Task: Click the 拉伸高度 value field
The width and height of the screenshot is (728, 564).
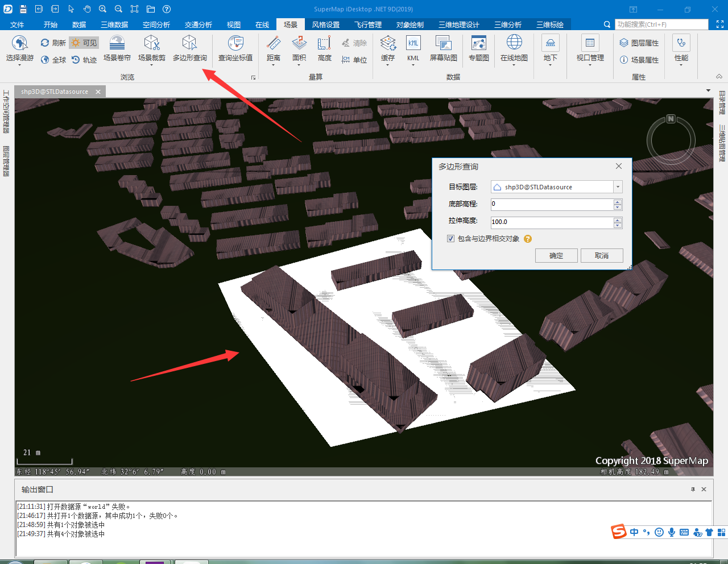Action: coord(552,222)
